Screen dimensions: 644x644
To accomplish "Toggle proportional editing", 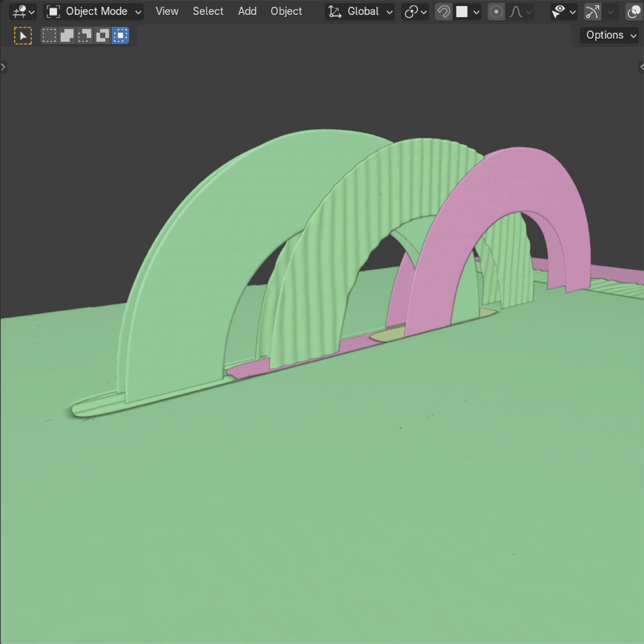I will (x=496, y=12).
